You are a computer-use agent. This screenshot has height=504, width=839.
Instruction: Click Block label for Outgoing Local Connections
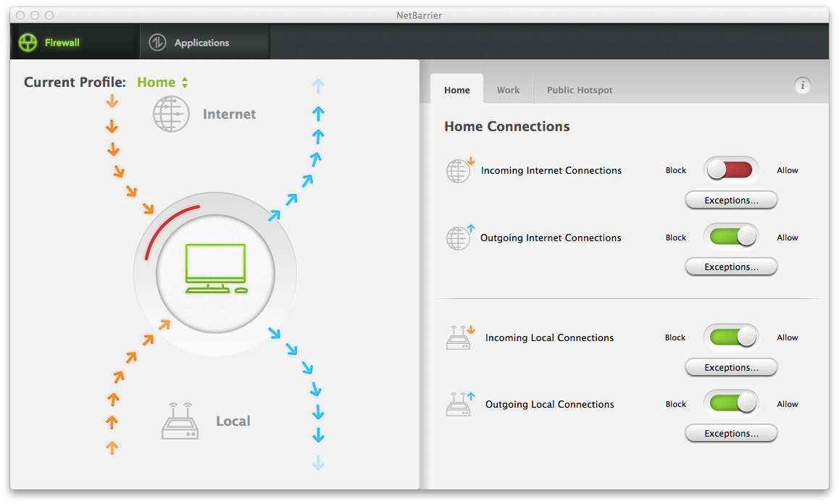pyautogui.click(x=676, y=404)
